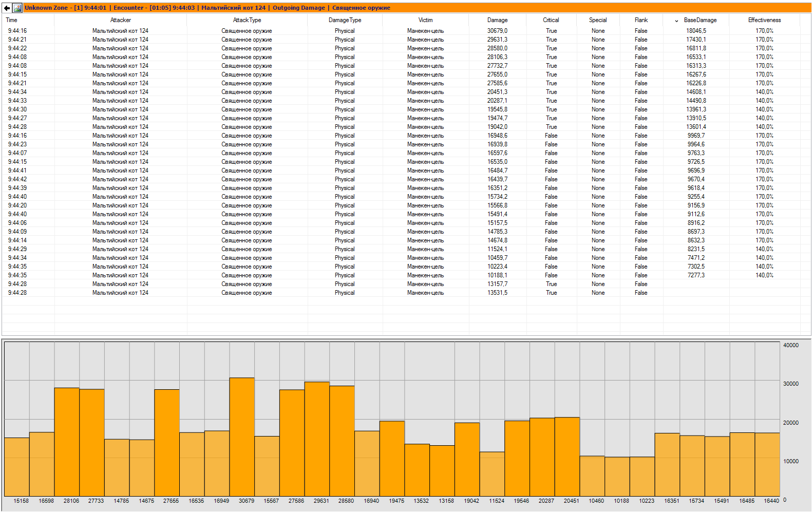Sort by the Time column header
The image size is (812, 512).
(x=11, y=20)
